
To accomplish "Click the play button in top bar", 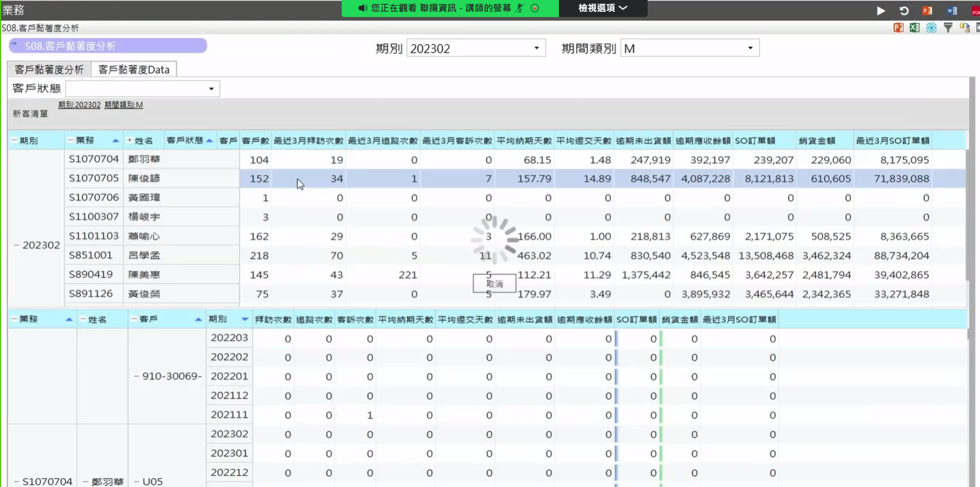I will [x=880, y=10].
